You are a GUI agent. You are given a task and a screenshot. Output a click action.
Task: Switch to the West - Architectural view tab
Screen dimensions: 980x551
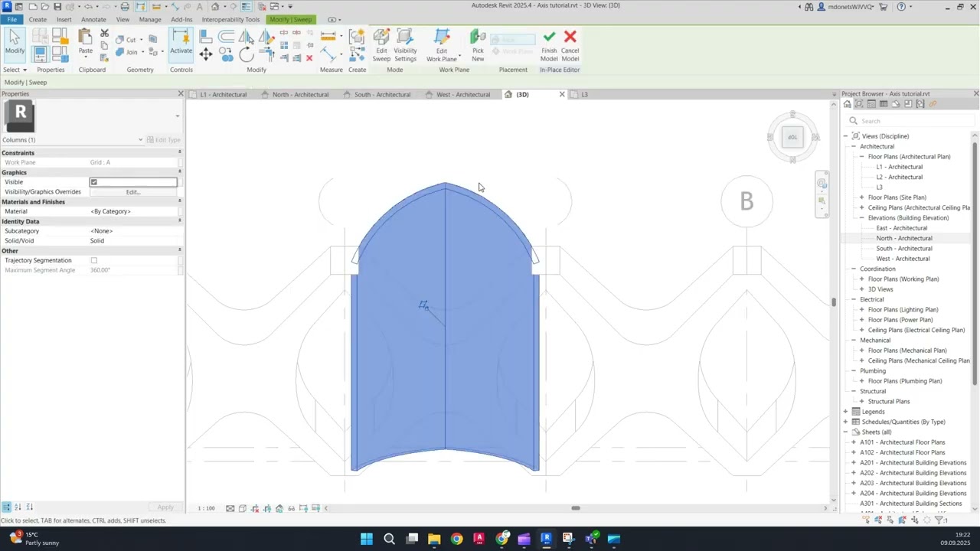click(462, 94)
